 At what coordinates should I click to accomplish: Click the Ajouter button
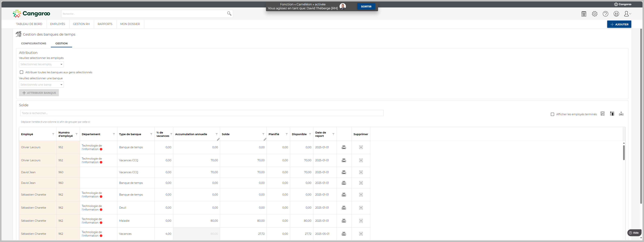619,24
